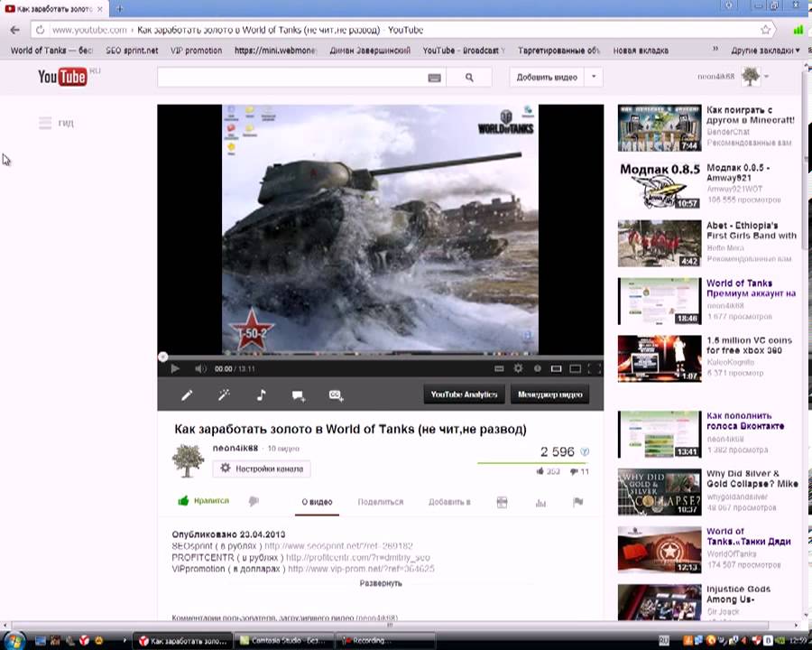Toggle the dislike thumbs-down button
Screen dimensions: 812x650
click(x=254, y=501)
